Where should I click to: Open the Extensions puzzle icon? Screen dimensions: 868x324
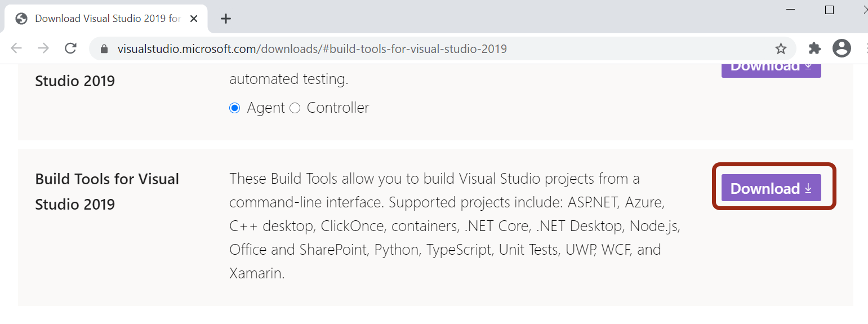(x=814, y=48)
